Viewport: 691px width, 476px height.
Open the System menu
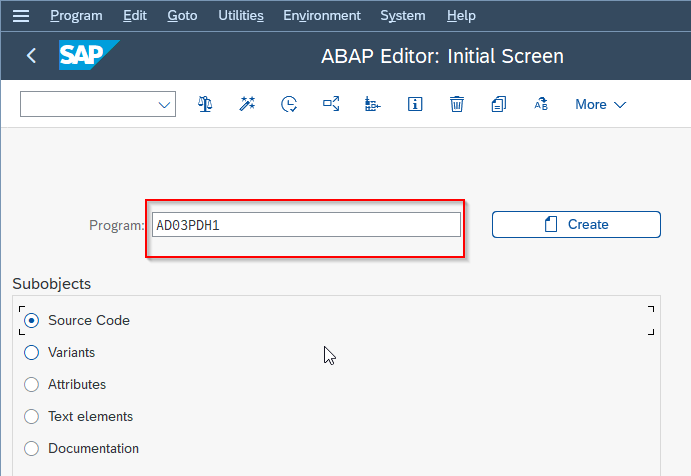pyautogui.click(x=403, y=16)
